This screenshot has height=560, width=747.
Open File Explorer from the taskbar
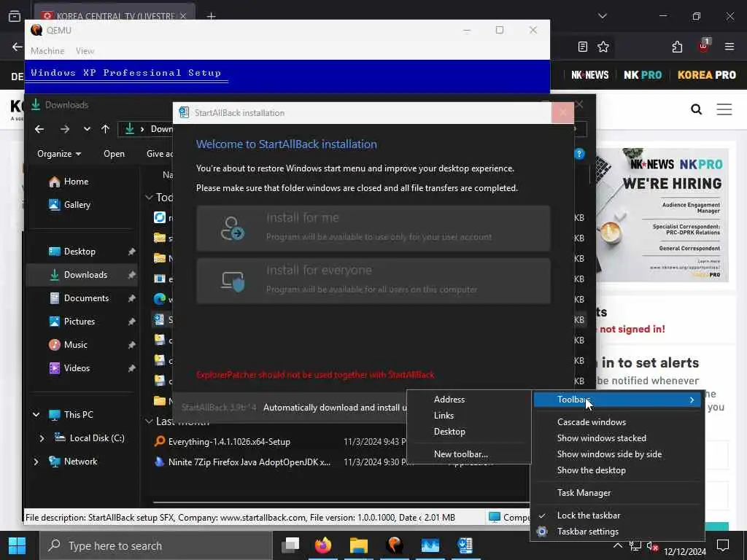pyautogui.click(x=359, y=545)
